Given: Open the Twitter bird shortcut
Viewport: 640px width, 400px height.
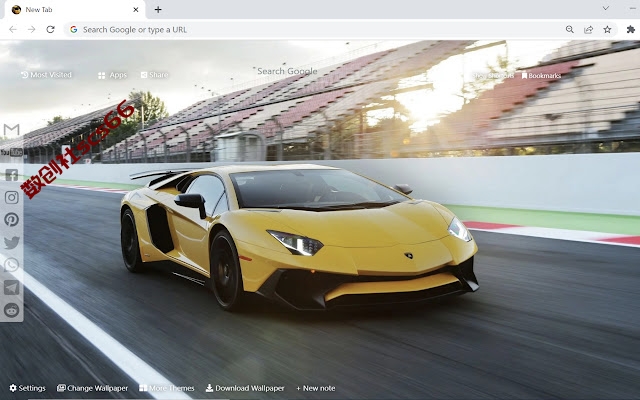Looking at the screenshot, I should tap(11, 242).
